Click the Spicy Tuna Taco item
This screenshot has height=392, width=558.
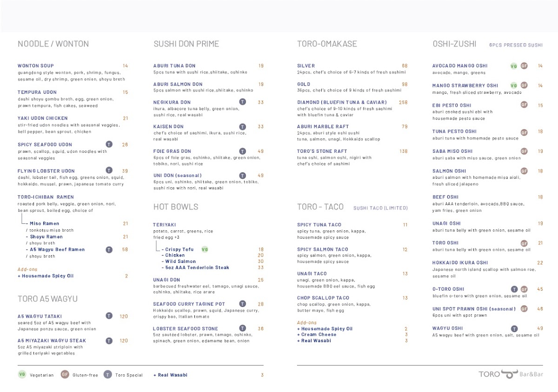(x=319, y=225)
